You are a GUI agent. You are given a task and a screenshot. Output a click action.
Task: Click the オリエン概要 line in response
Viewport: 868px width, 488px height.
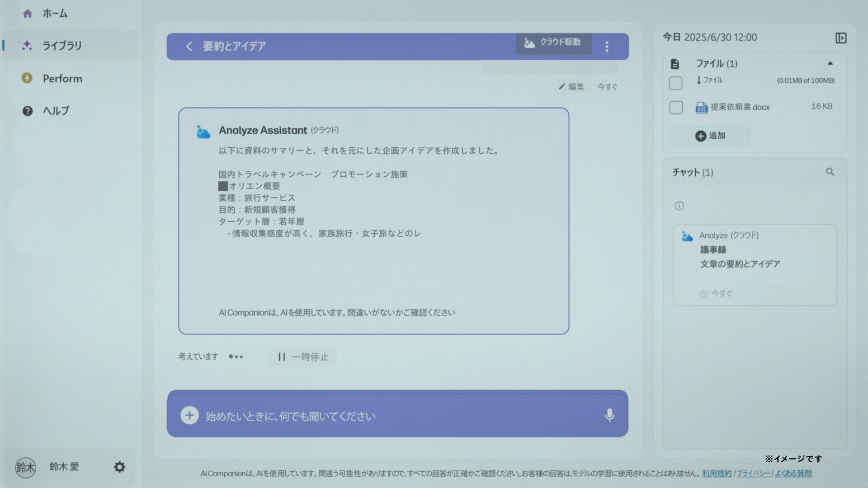coord(249,186)
